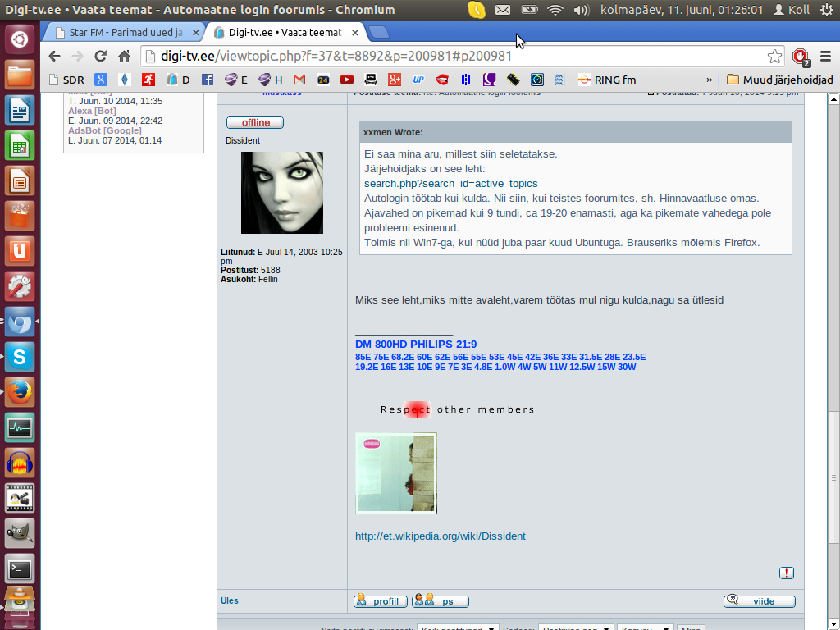Viewport: 840px width, 630px height.
Task: Switch to the Star FM tab
Action: [x=123, y=33]
